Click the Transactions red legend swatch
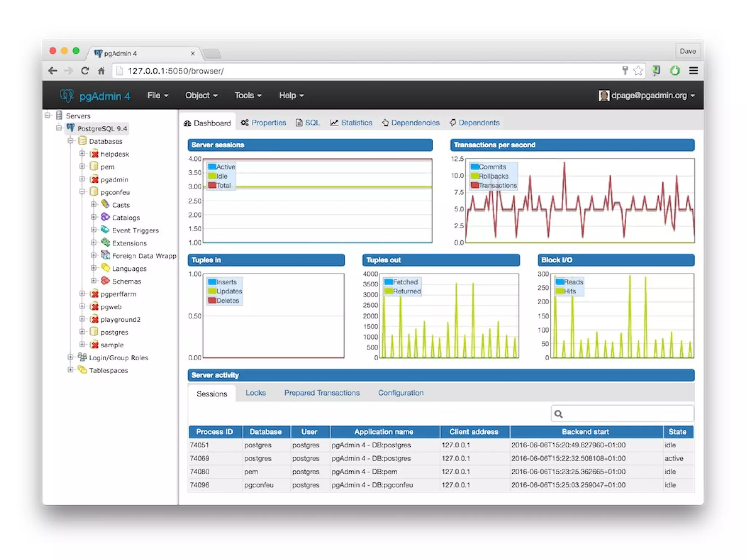Viewport: 747px width, 560px height. click(x=475, y=185)
